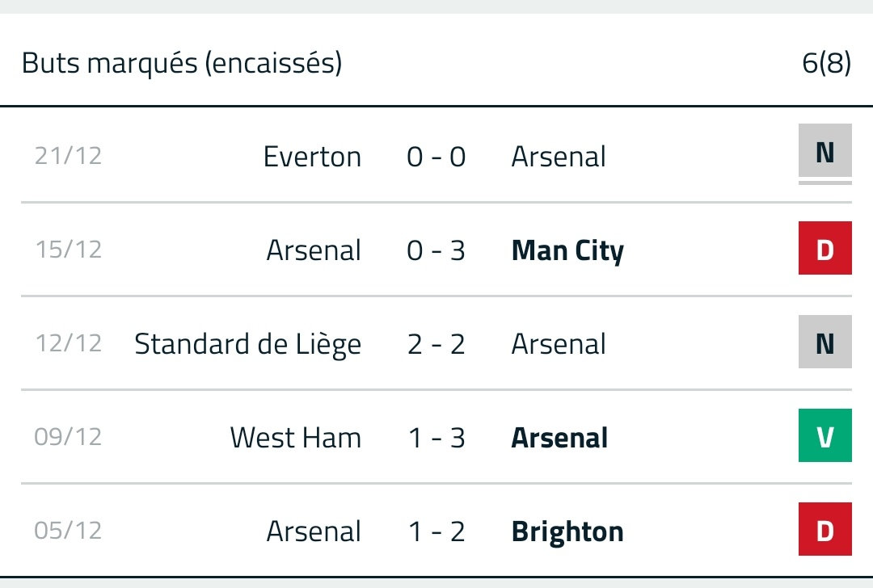
Task: Click the red D badge for Brighton match
Action: (x=824, y=530)
